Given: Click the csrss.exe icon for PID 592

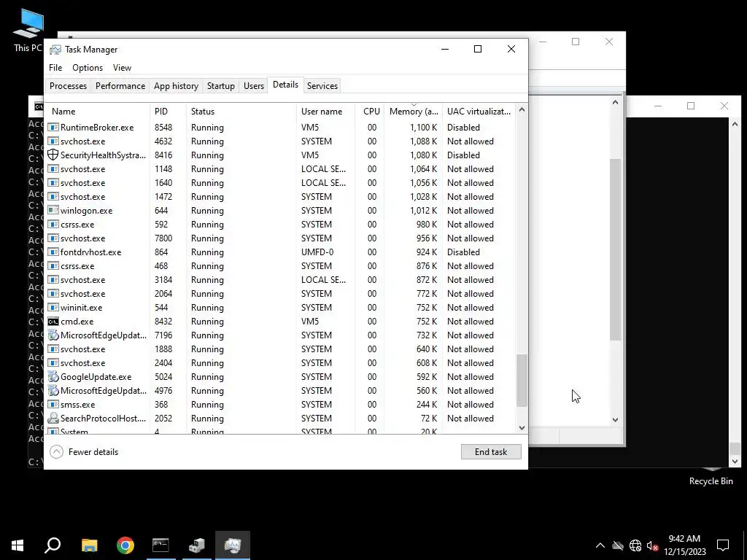Looking at the screenshot, I should point(53,225).
